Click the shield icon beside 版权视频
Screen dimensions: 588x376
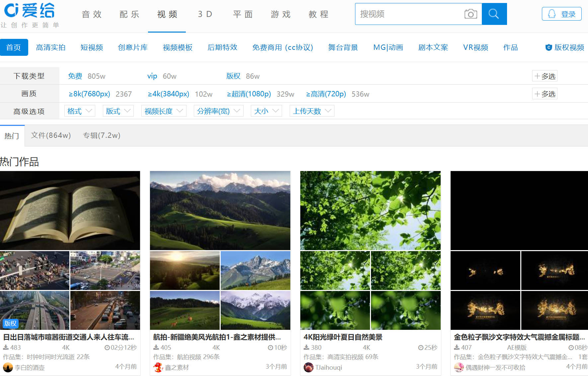pyautogui.click(x=549, y=47)
